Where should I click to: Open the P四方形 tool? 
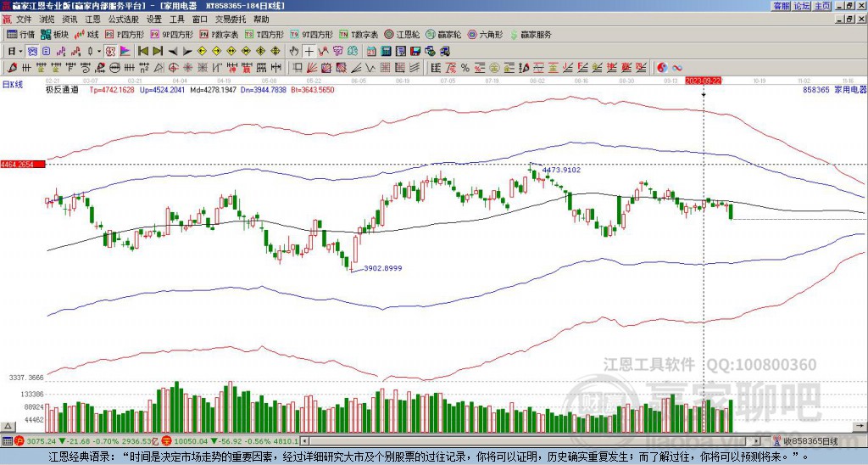pos(125,34)
